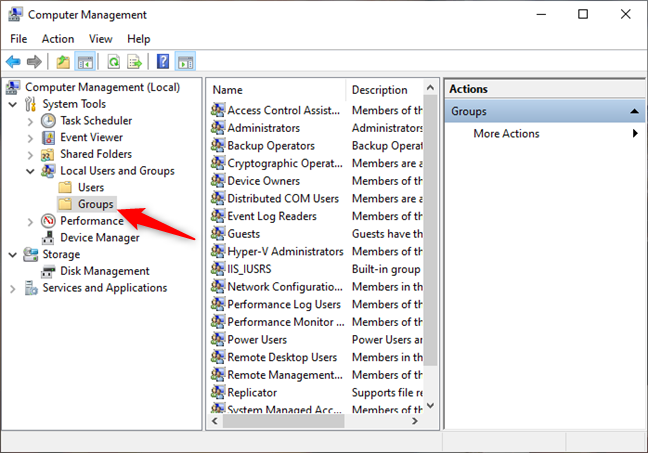
Task: Open the File menu
Action: click(19, 39)
